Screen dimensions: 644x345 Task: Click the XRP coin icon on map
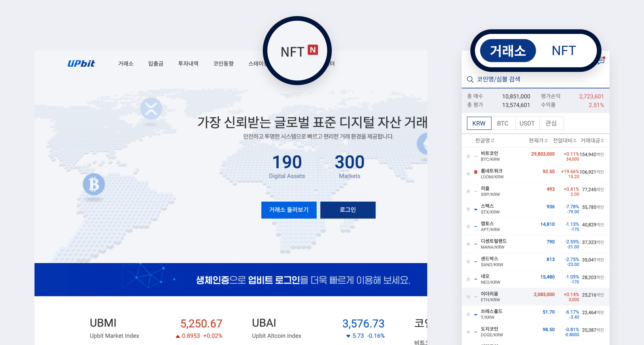tap(151, 109)
